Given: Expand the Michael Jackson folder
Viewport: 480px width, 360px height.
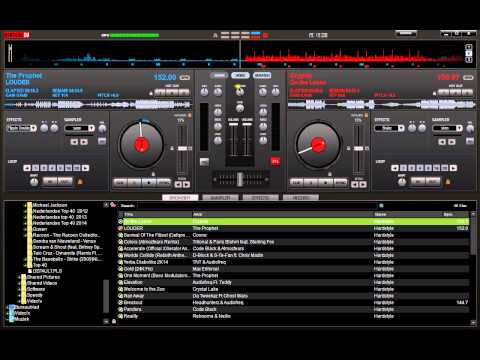Looking at the screenshot, I should pos(25,205).
